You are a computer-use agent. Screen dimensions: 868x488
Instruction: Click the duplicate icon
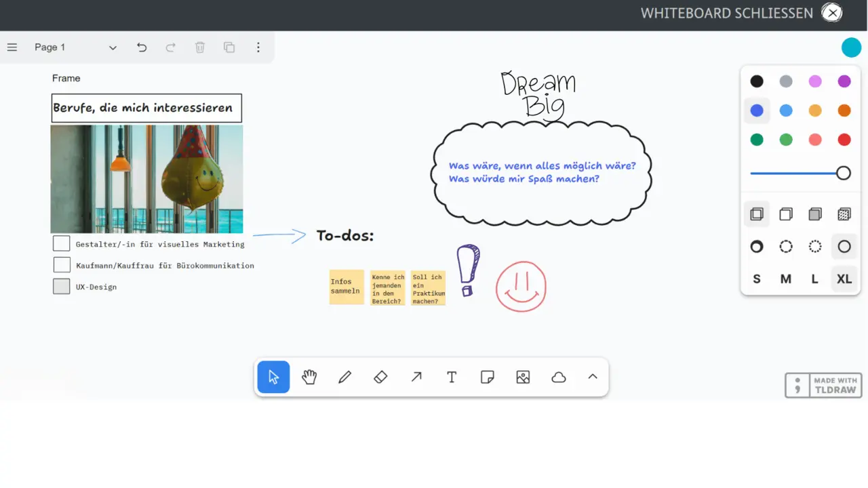[229, 47]
